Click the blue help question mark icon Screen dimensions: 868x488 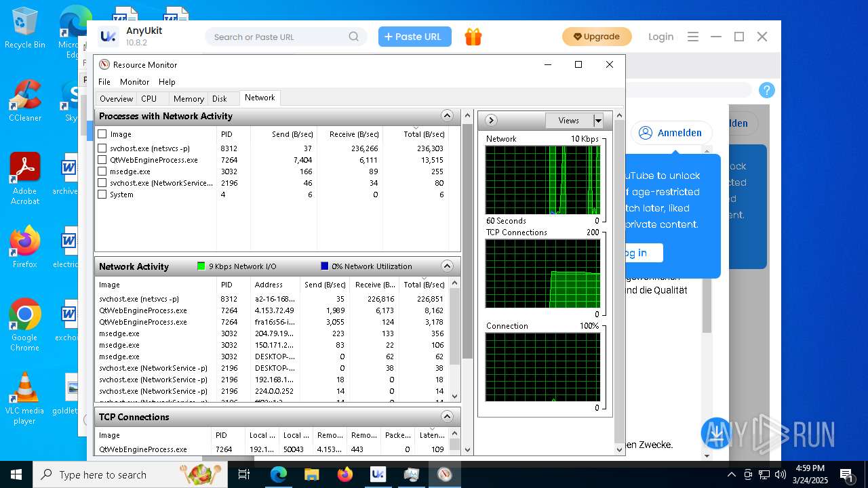click(766, 90)
